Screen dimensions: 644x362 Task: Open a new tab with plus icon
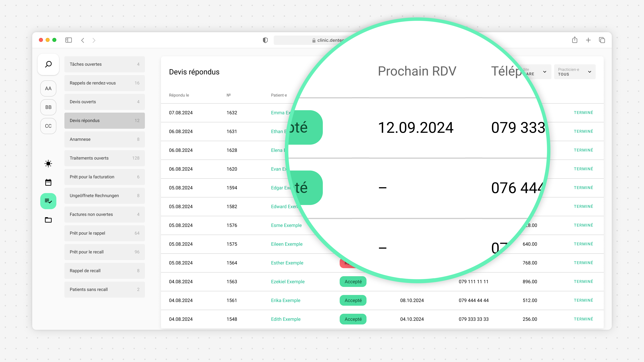tap(588, 40)
